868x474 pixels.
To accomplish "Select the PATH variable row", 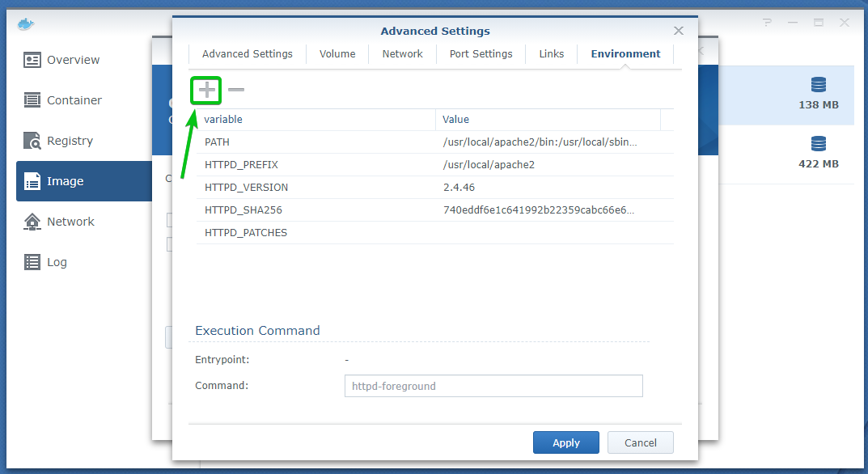I will 434,142.
